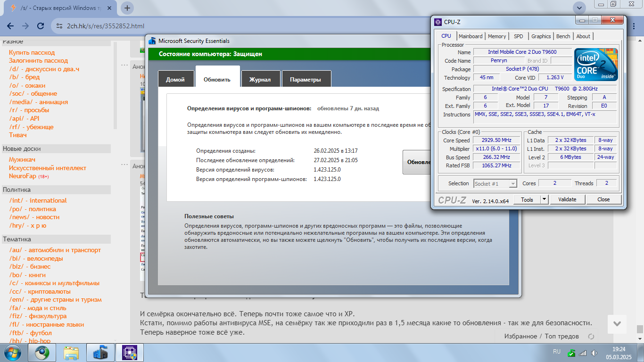Screen dimensions: 644x362
Task: Reload the 2ch.hk page
Action: 41,26
